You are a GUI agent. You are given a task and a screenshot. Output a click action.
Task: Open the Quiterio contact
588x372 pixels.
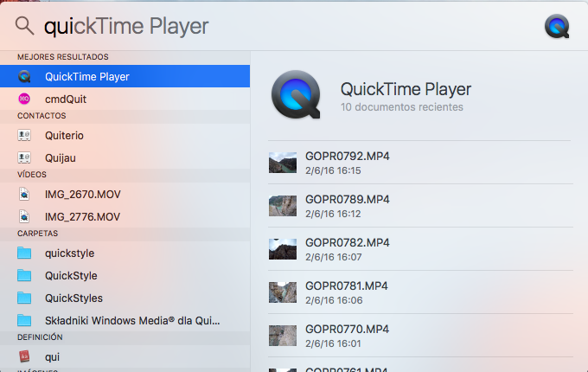(x=125, y=135)
